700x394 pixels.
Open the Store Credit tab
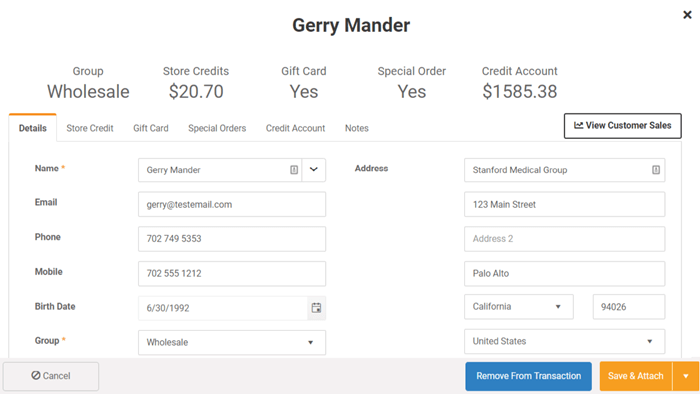click(x=90, y=128)
